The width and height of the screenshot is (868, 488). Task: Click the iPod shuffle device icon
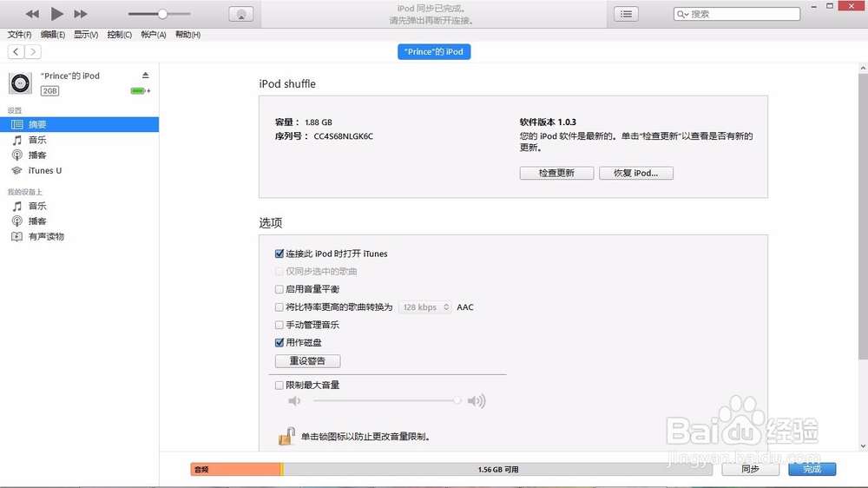tap(21, 83)
